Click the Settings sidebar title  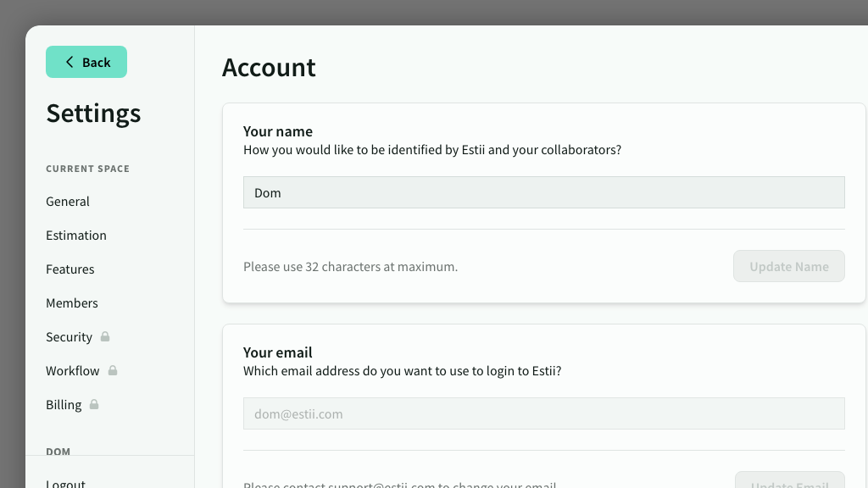click(93, 113)
